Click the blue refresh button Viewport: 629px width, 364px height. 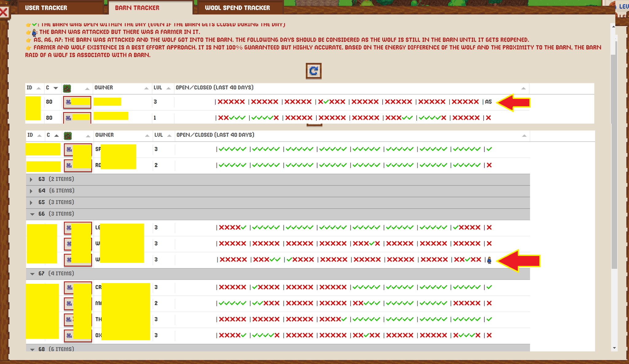click(313, 71)
